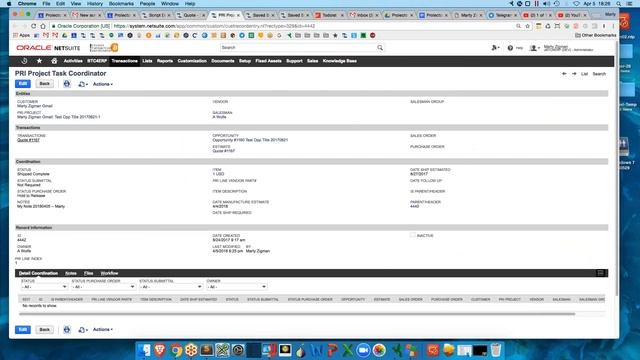The width and height of the screenshot is (640, 360).
Task: Open Brave browser in the Dock
Action: tap(160, 350)
